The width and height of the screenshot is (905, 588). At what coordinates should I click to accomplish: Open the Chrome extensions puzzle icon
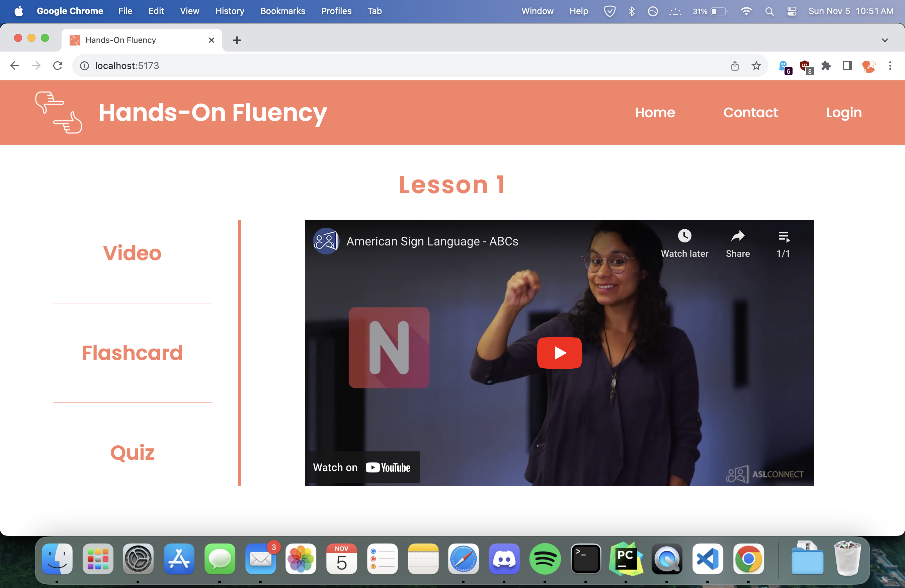pos(826,66)
